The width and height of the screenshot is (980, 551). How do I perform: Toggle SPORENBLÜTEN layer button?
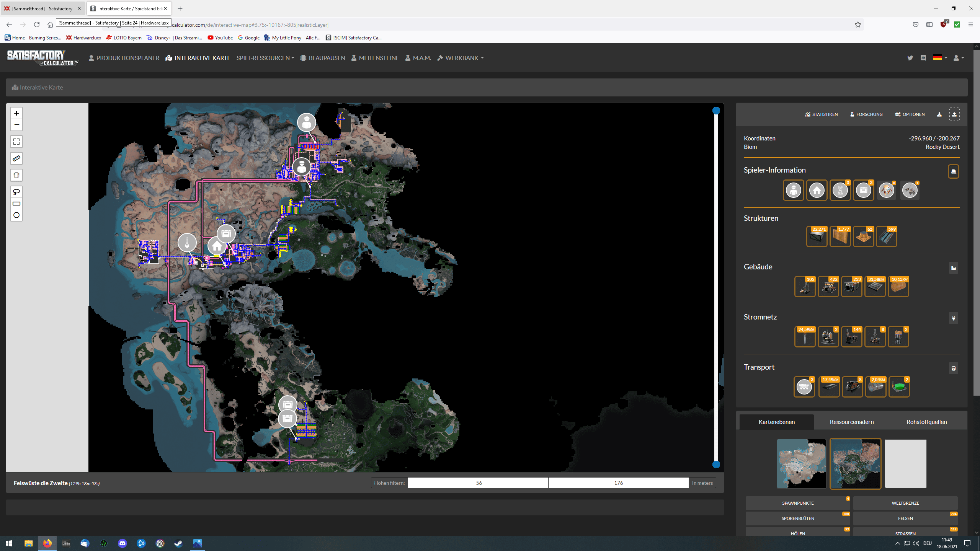point(798,518)
